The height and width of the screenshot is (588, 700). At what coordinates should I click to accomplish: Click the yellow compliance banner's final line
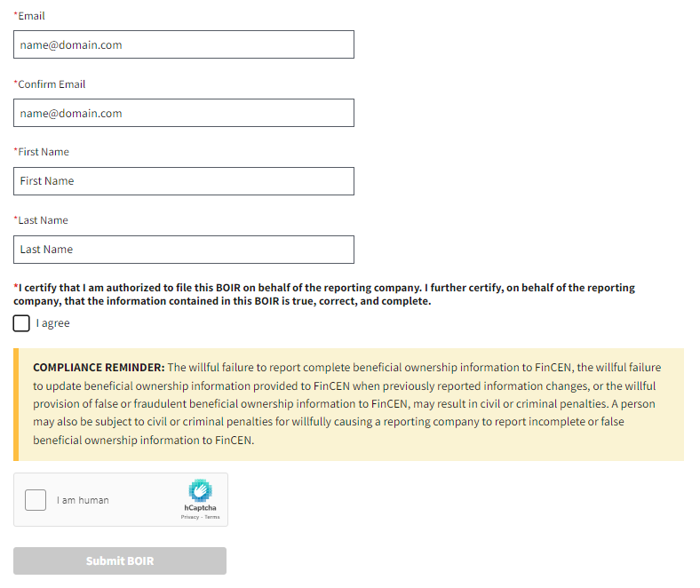(144, 440)
